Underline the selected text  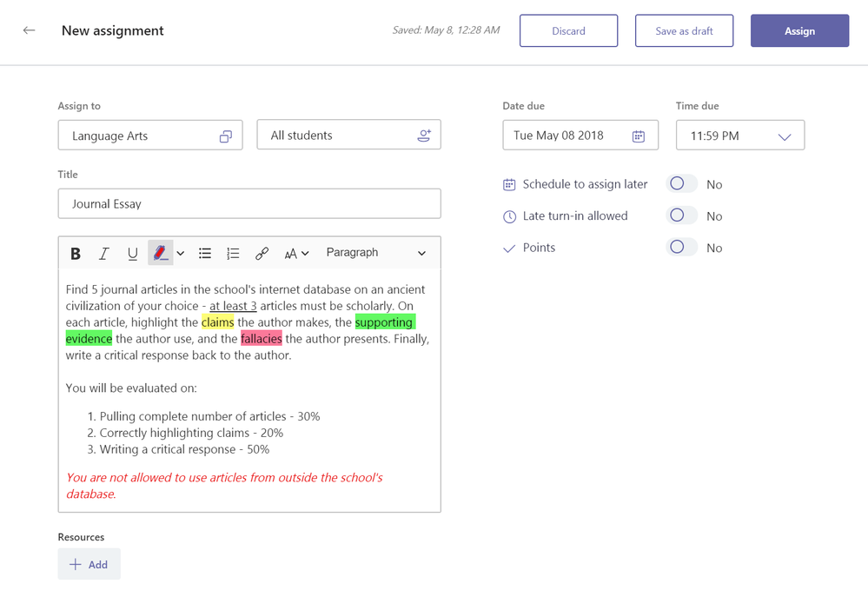point(132,254)
